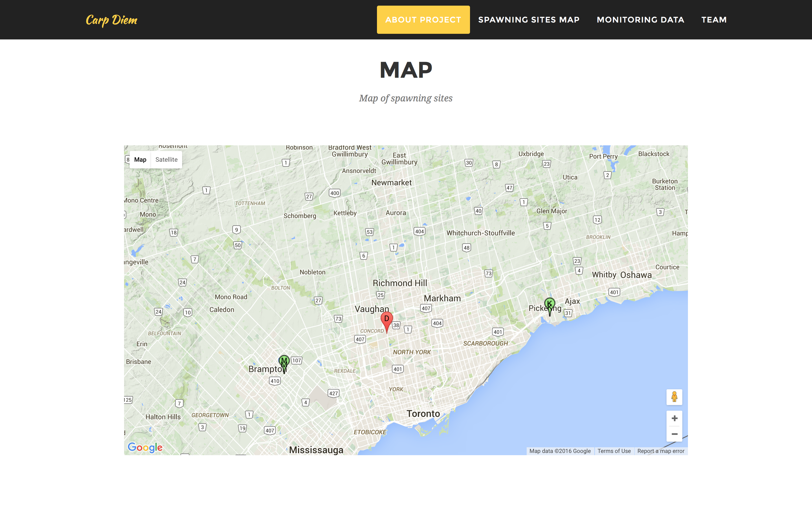Image resolution: width=812 pixels, height=507 pixels.
Task: Open Terms of Use link
Action: pos(614,451)
